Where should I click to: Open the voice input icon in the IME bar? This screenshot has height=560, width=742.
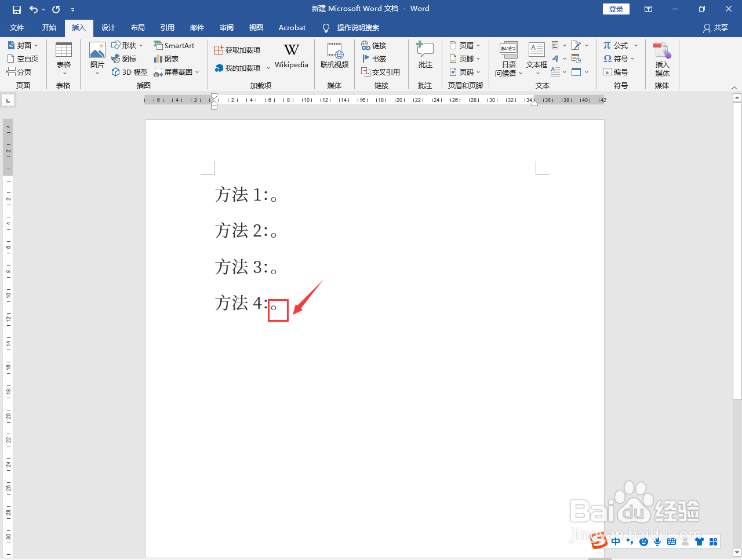click(x=657, y=541)
